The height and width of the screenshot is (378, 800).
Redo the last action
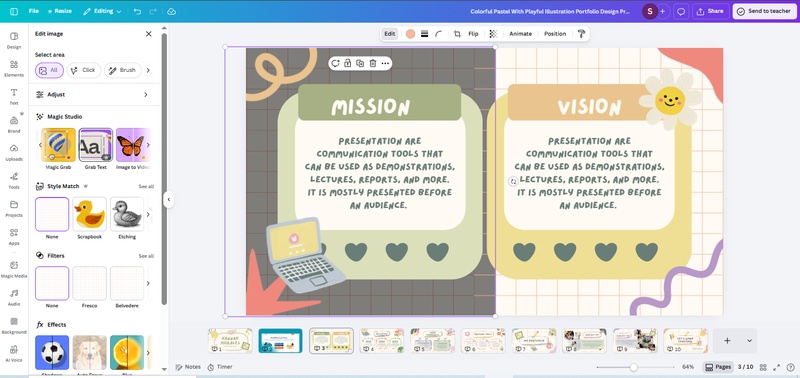[x=153, y=11]
